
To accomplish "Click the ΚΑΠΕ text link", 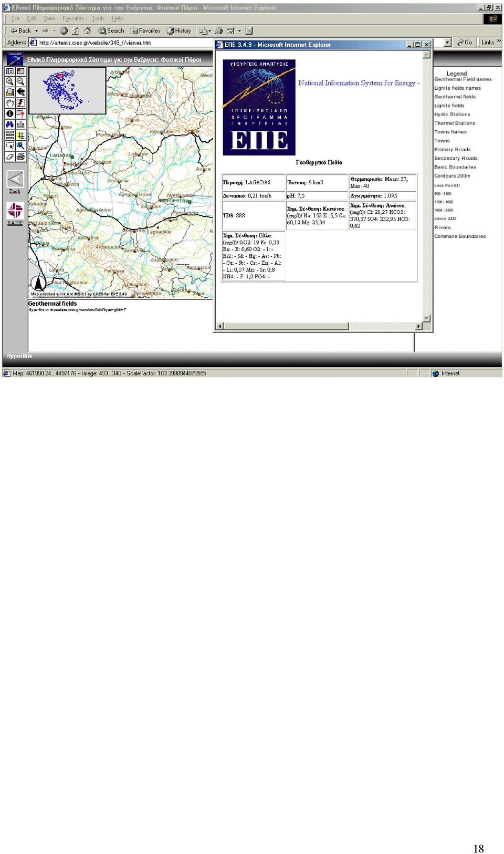I will 15,223.
